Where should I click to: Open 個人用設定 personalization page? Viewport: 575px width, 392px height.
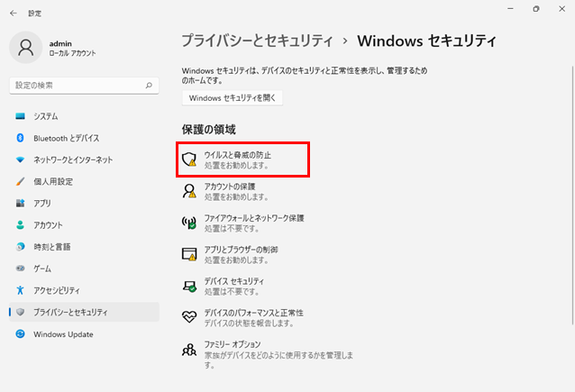point(85,181)
